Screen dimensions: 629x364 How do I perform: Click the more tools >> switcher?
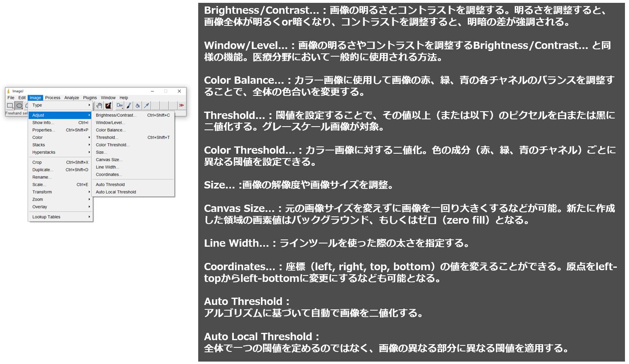tap(182, 106)
